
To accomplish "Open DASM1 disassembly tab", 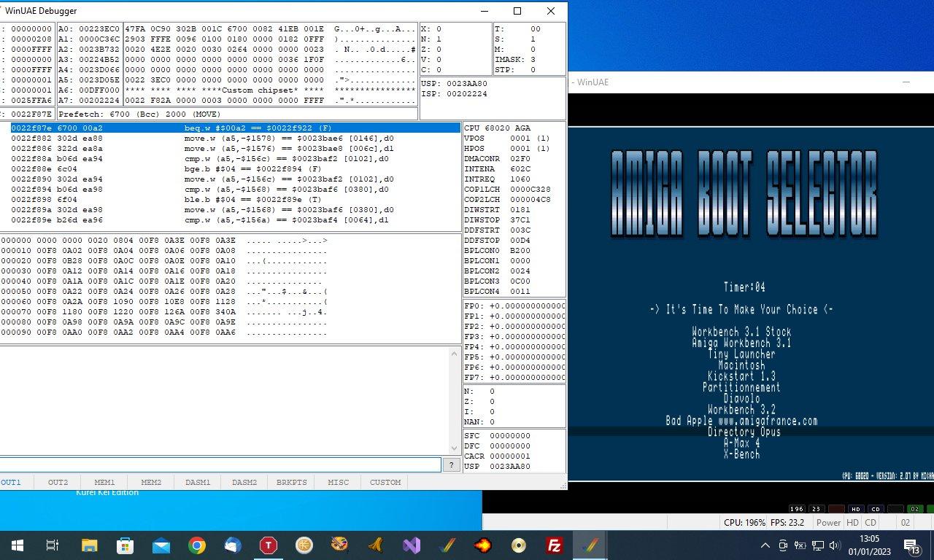I will click(x=198, y=482).
